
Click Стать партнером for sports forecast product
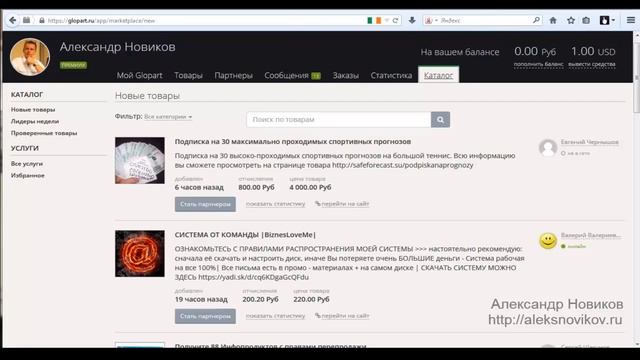click(205, 204)
